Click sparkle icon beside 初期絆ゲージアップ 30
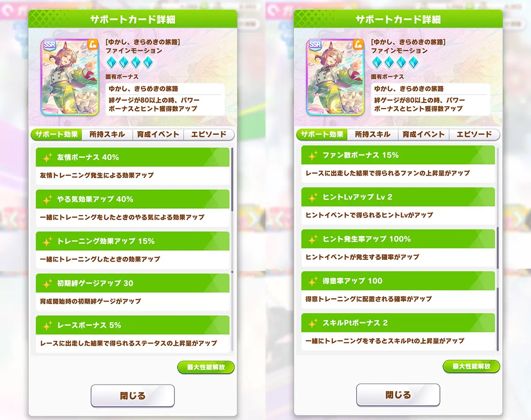Viewport: 531px width, 420px height. pyautogui.click(x=47, y=283)
